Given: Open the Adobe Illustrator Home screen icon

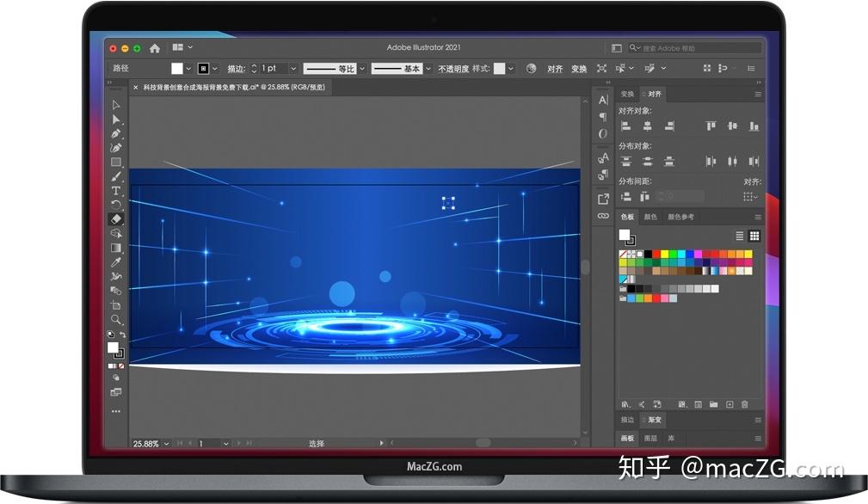Looking at the screenshot, I should pyautogui.click(x=155, y=47).
